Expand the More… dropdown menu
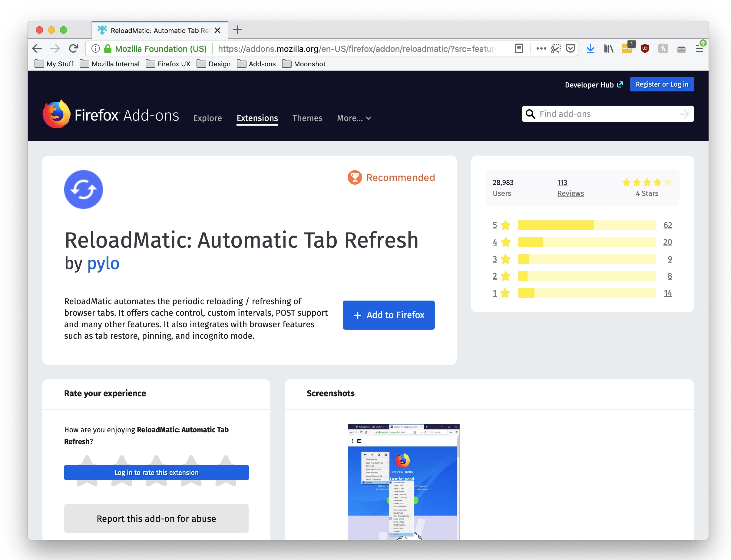731x560 pixels. 354,118
